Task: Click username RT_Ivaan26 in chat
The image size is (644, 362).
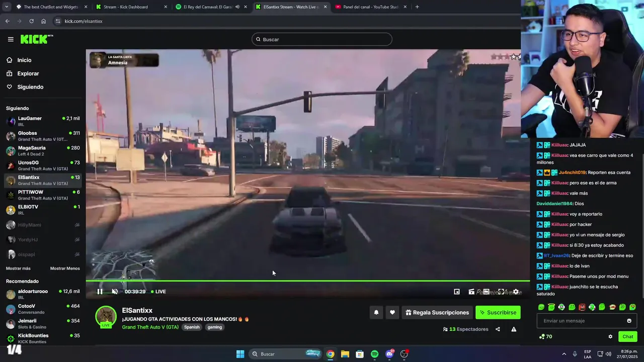Action: 556,255
